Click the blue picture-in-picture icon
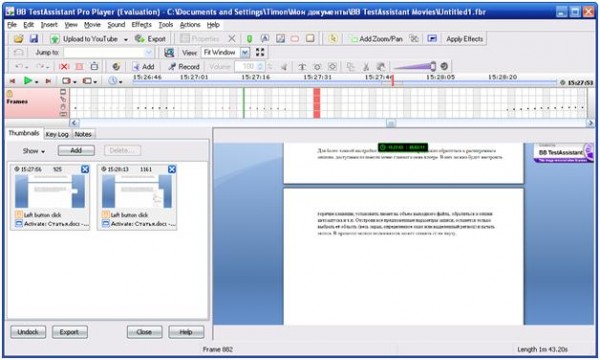This screenshot has width=600, height=360. click(432, 38)
